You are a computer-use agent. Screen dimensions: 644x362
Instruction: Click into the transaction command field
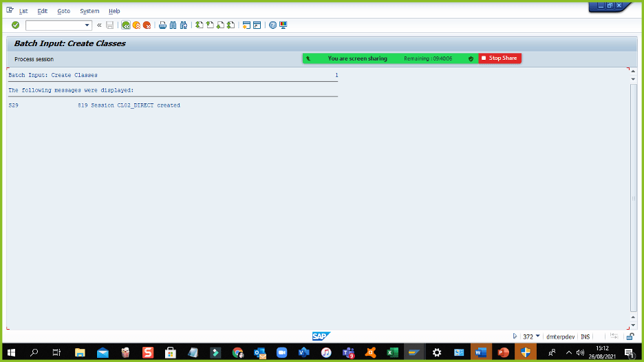54,25
